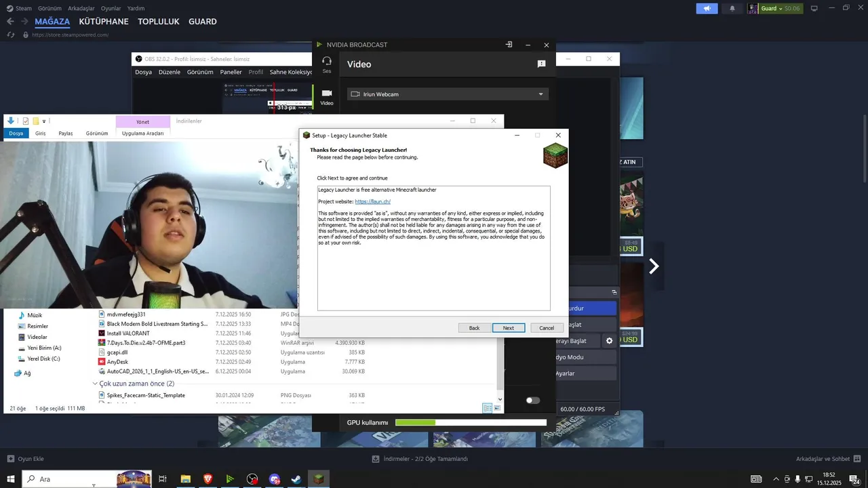Click the feedback icon in NVIDIA Broadcast header
Viewport: 868px width, 488px height.
coord(541,64)
